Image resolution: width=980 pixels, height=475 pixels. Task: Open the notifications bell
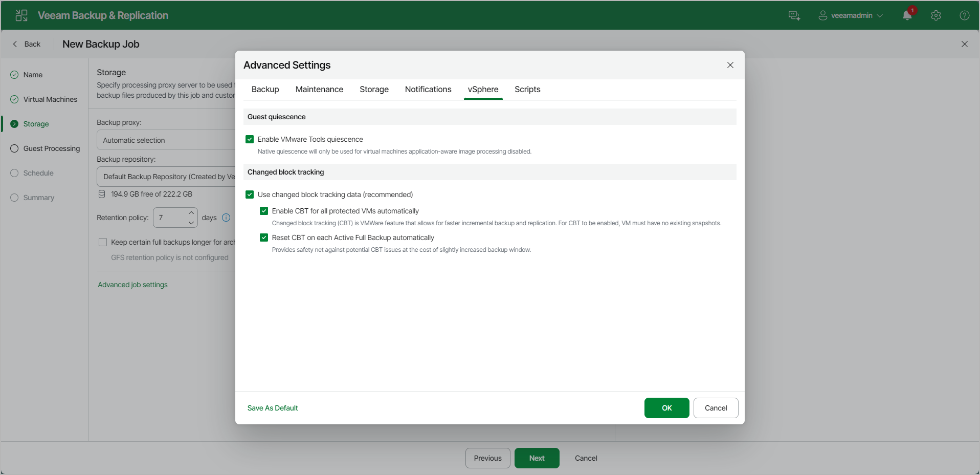coord(907,15)
